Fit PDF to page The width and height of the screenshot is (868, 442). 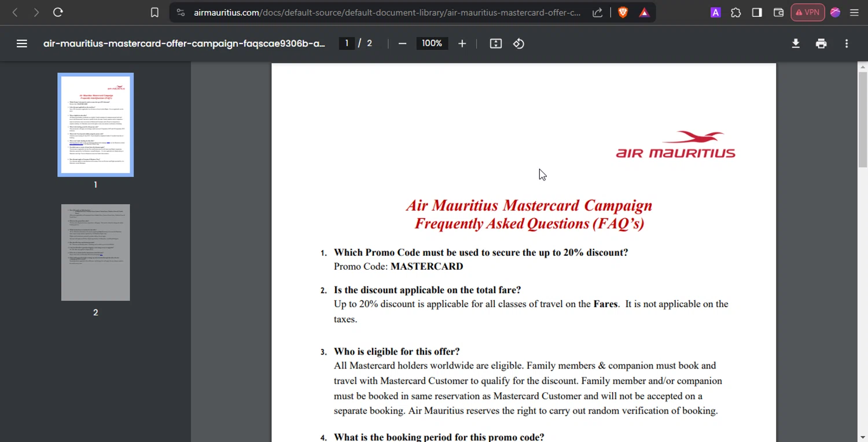(495, 43)
